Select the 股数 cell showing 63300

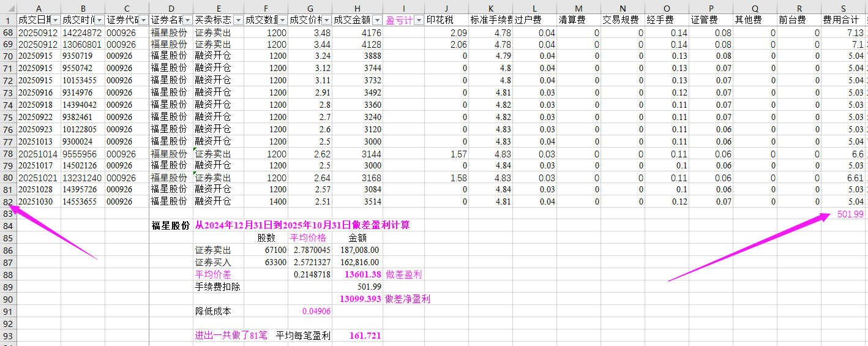266,262
